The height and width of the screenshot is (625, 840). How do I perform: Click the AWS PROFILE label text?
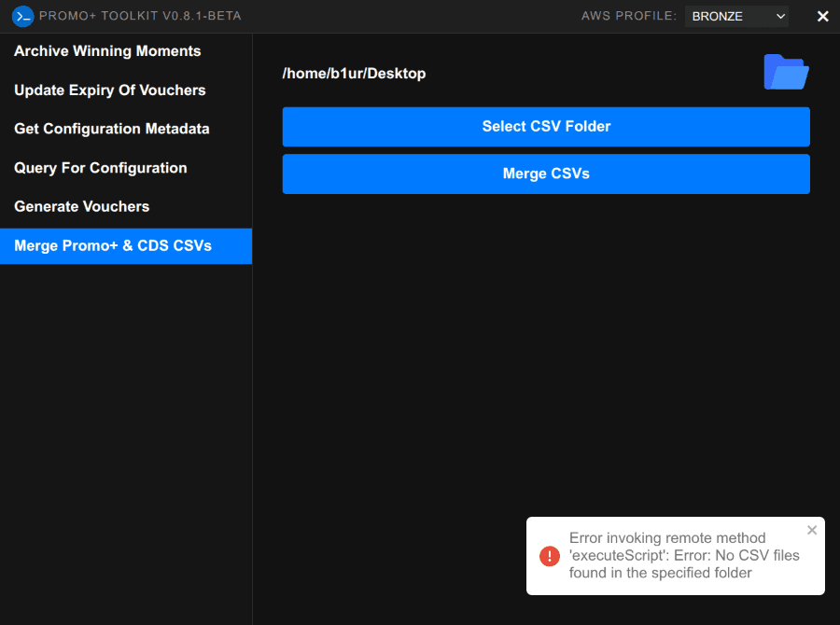(630, 16)
